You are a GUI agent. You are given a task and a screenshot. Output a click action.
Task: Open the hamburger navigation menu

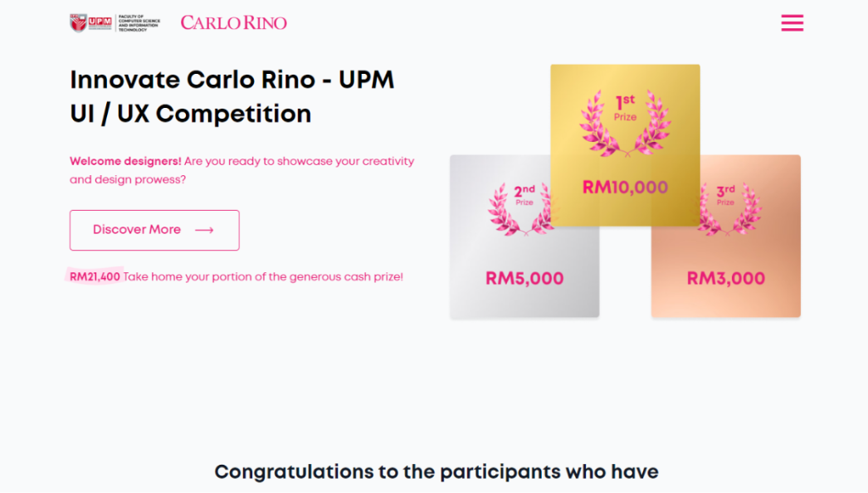[792, 23]
